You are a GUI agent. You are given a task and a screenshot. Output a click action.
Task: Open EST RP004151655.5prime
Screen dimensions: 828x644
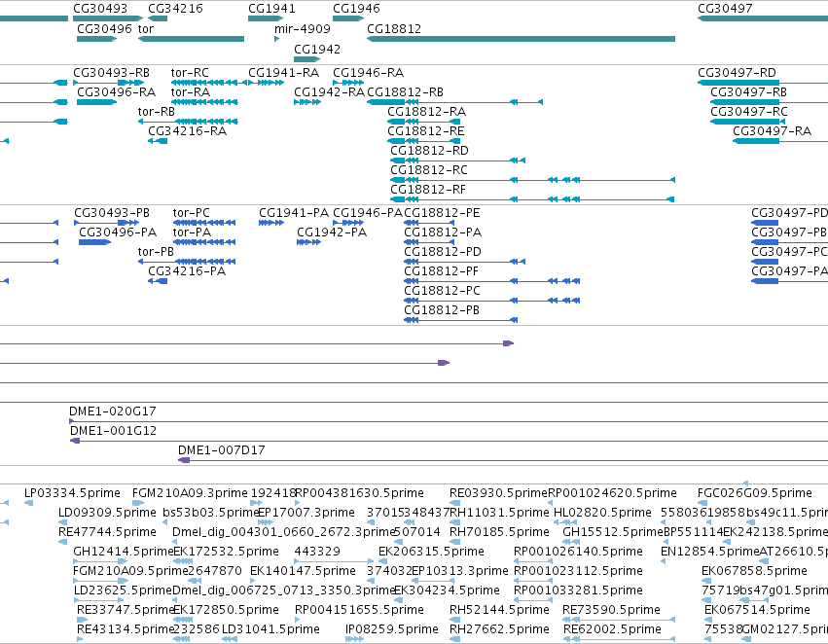pyautogui.click(x=359, y=610)
